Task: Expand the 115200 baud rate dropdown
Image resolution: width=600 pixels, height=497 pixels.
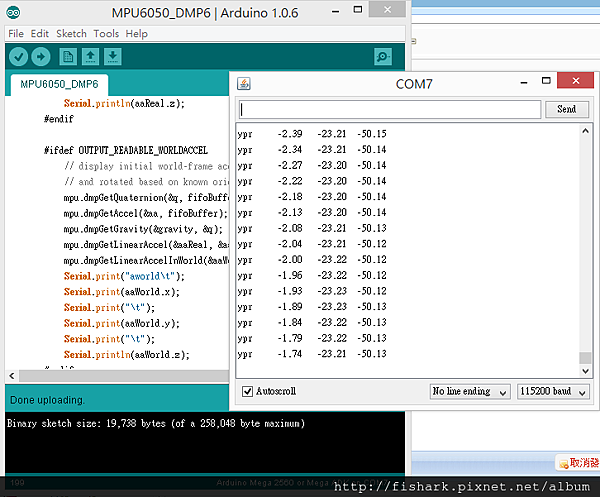Action: click(x=553, y=391)
